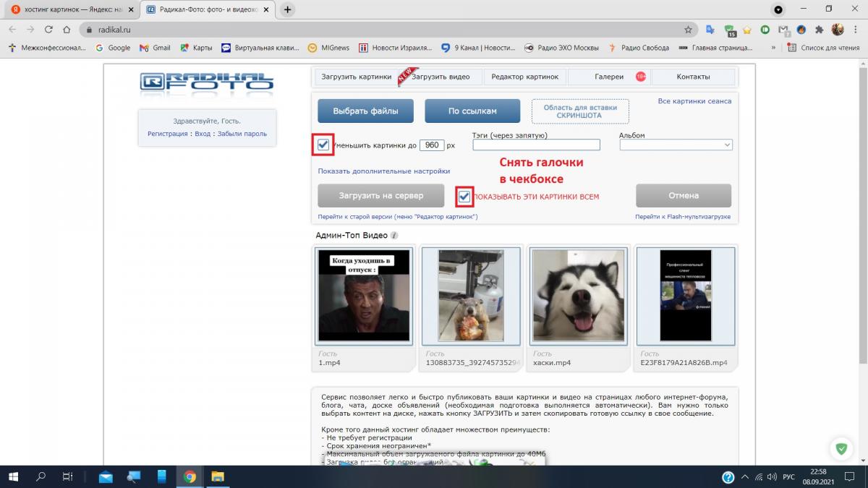The image size is (868, 488).
Task: Show hidden system tray icons
Action: pos(746,477)
